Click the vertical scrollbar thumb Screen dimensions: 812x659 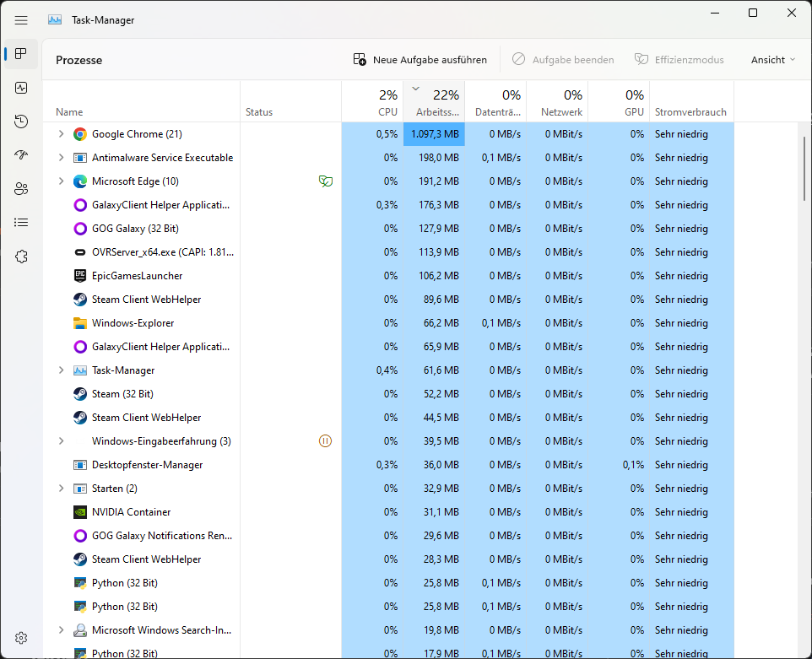[x=804, y=168]
